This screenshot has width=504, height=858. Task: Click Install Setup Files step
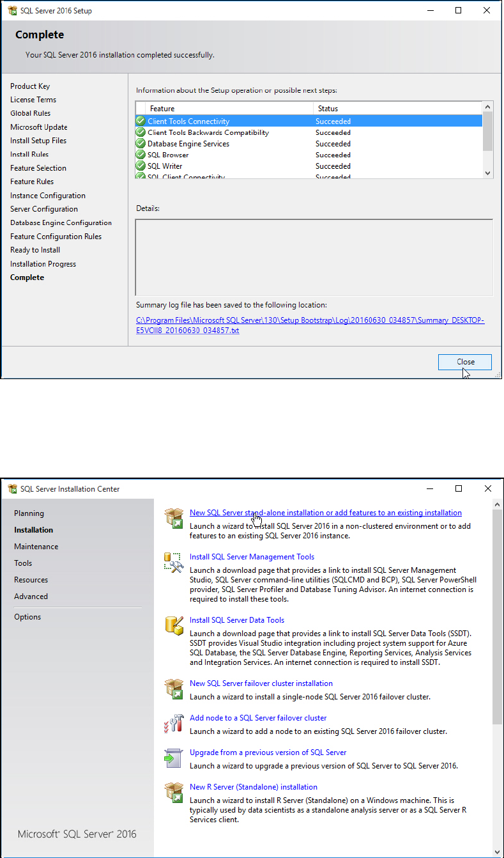click(x=38, y=141)
